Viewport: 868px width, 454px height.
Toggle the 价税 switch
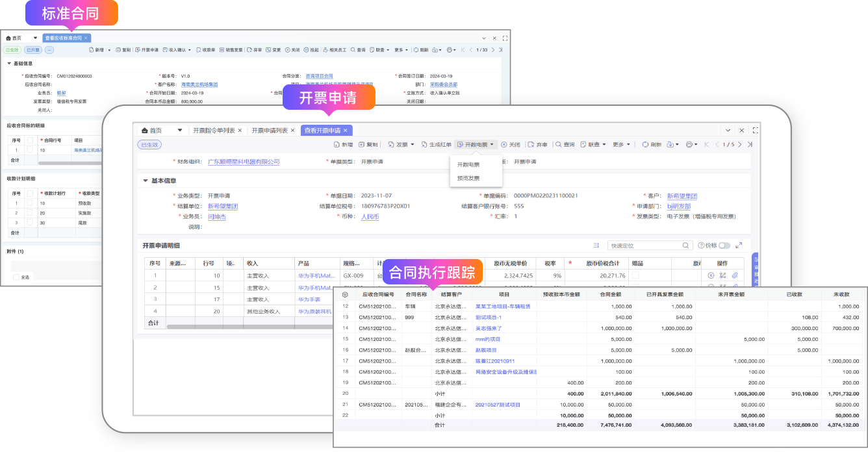[724, 246]
